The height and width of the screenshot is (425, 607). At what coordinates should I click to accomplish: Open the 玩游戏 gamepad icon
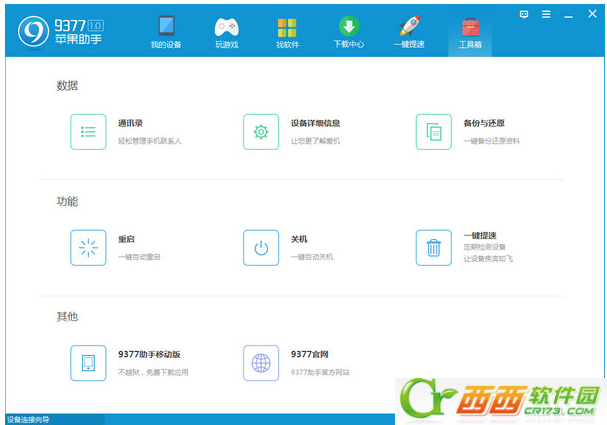coord(226,27)
